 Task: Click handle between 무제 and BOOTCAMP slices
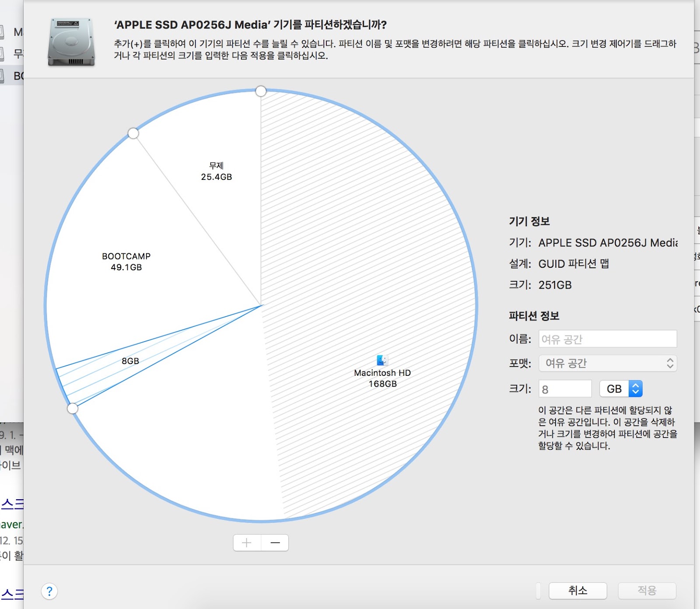coord(133,133)
